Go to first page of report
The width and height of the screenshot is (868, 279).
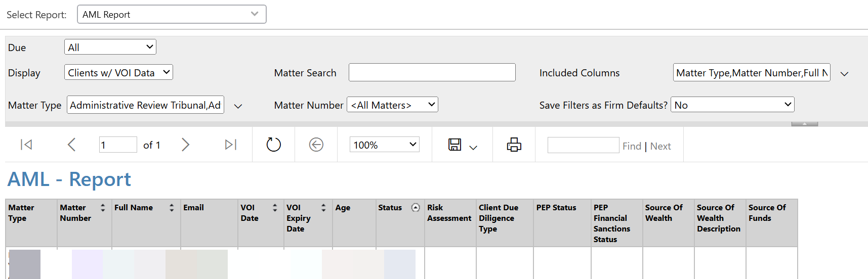tap(26, 145)
